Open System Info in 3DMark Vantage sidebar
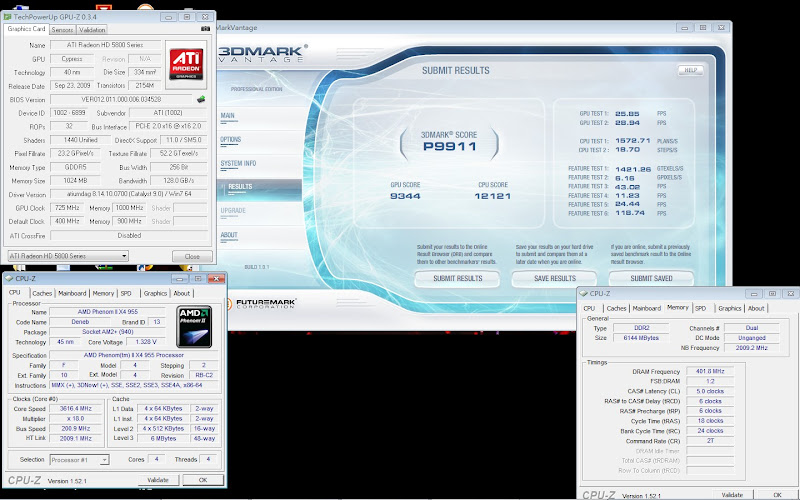Image resolution: width=800 pixels, height=500 pixels. coord(238,163)
